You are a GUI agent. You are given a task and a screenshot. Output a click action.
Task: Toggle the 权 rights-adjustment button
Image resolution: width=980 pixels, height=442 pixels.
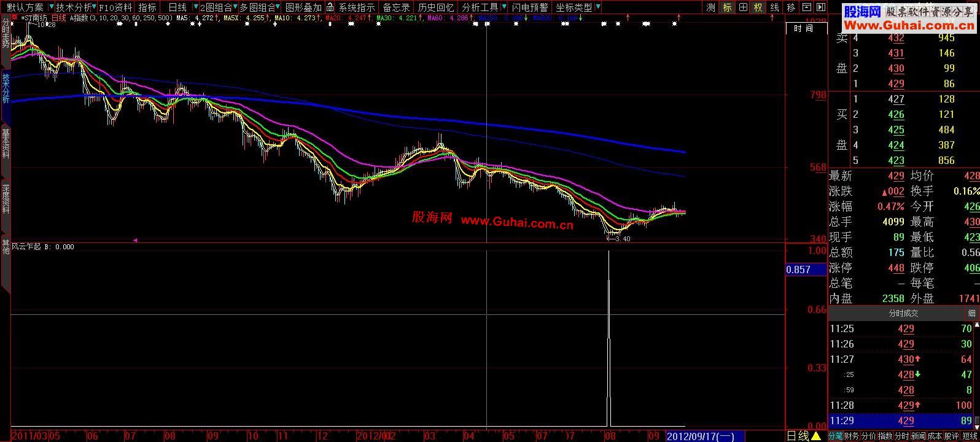click(x=758, y=7)
